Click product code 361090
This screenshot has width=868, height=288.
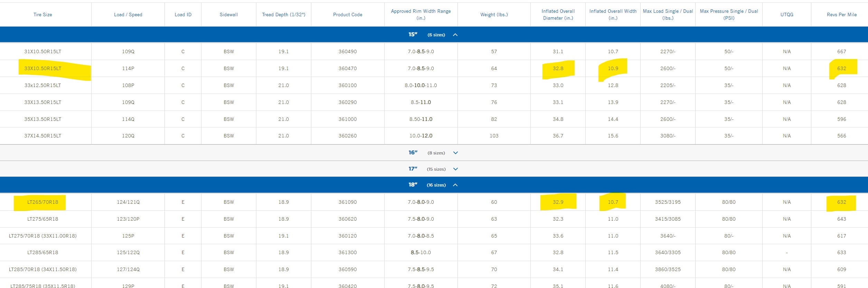click(x=347, y=202)
